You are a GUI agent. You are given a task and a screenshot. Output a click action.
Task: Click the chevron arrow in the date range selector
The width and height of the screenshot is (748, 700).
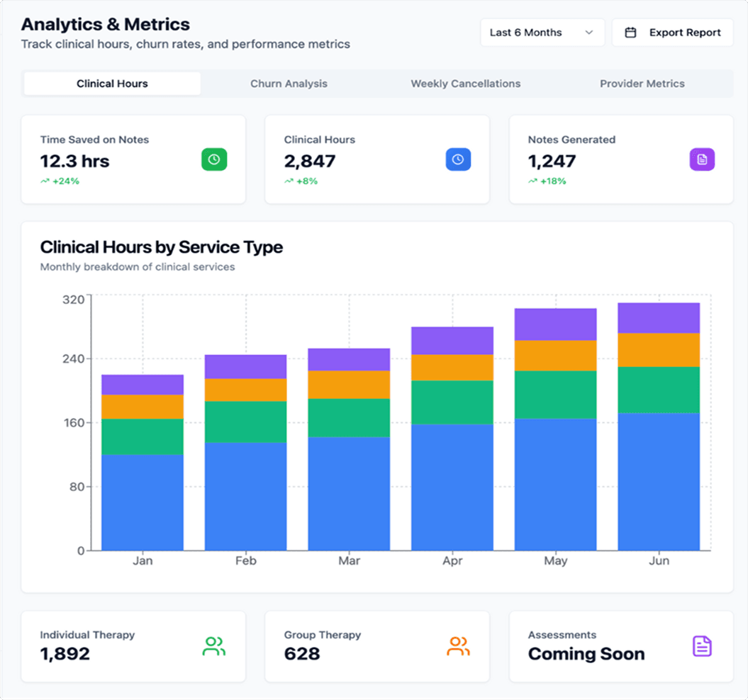click(x=589, y=33)
